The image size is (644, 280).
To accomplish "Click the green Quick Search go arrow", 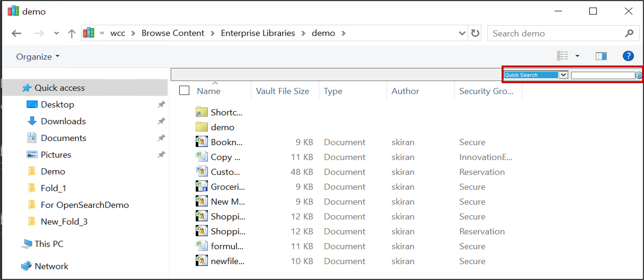I will (639, 75).
